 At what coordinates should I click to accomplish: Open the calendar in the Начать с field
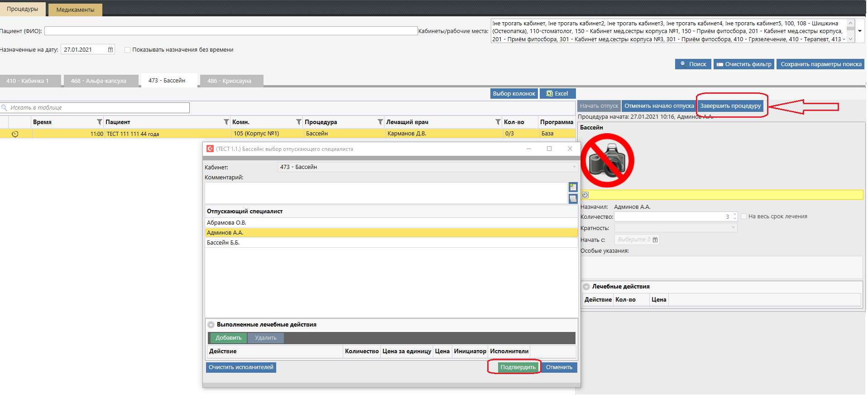[655, 240]
